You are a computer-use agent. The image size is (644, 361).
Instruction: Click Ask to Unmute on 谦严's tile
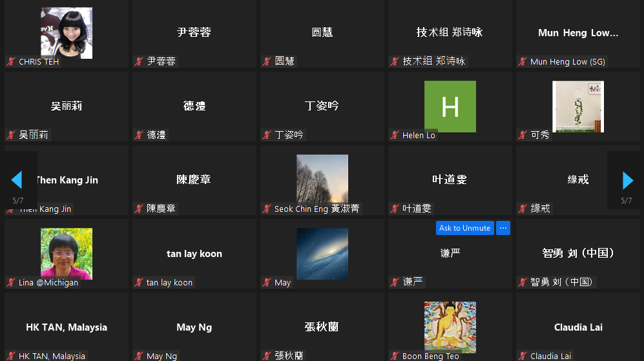[464, 228]
